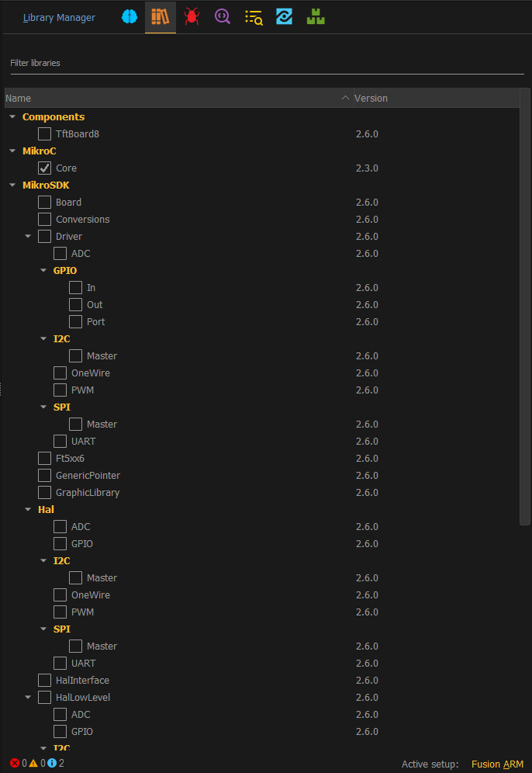Click the Active setup label

[x=430, y=764]
